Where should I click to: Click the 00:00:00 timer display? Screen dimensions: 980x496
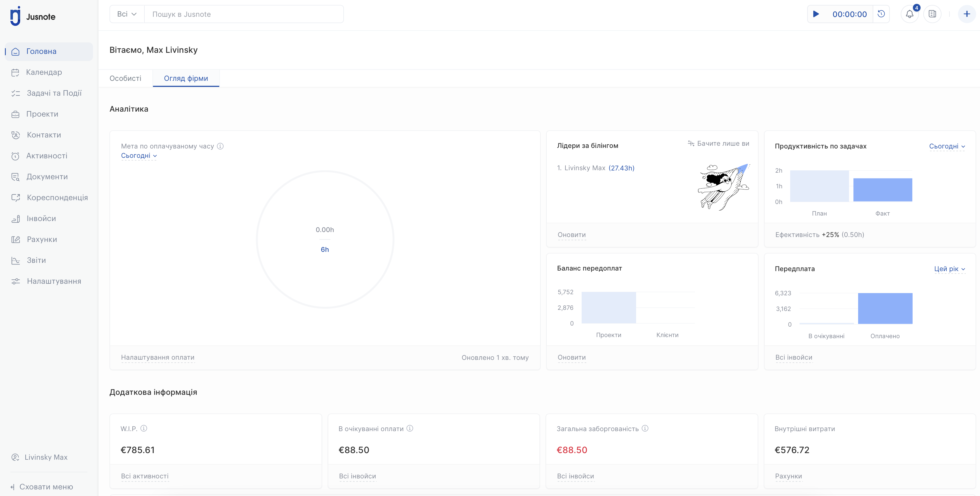pyautogui.click(x=850, y=14)
